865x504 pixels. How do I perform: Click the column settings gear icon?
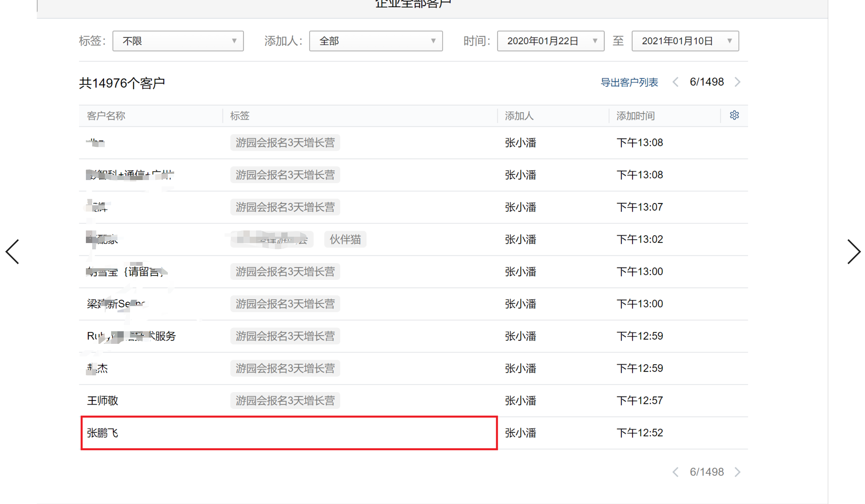pos(734,115)
